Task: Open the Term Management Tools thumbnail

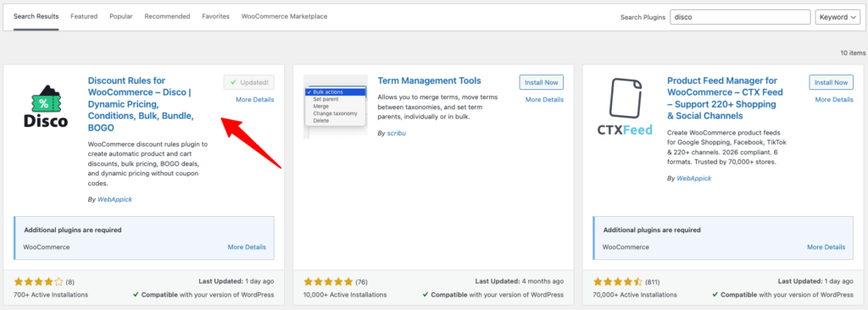Action: pos(336,107)
